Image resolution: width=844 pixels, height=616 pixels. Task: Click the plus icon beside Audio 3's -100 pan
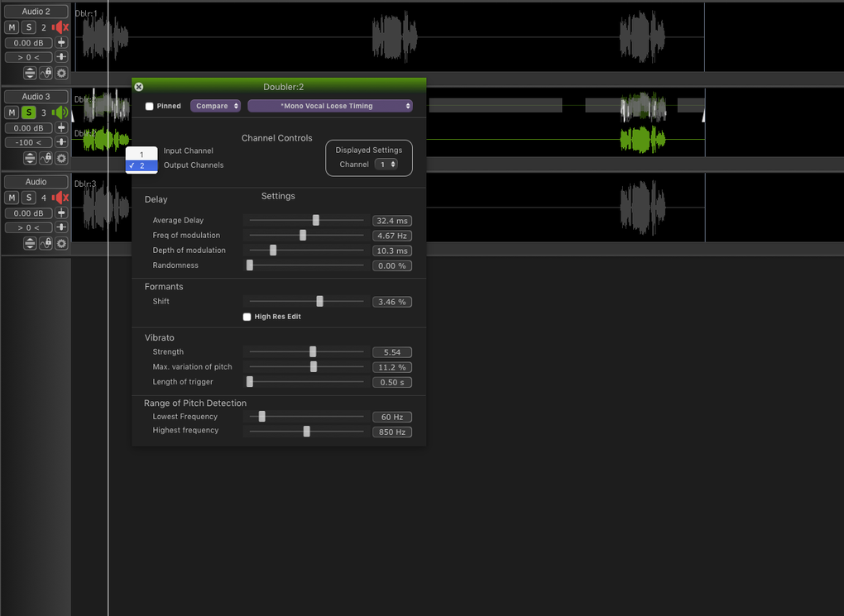click(61, 142)
